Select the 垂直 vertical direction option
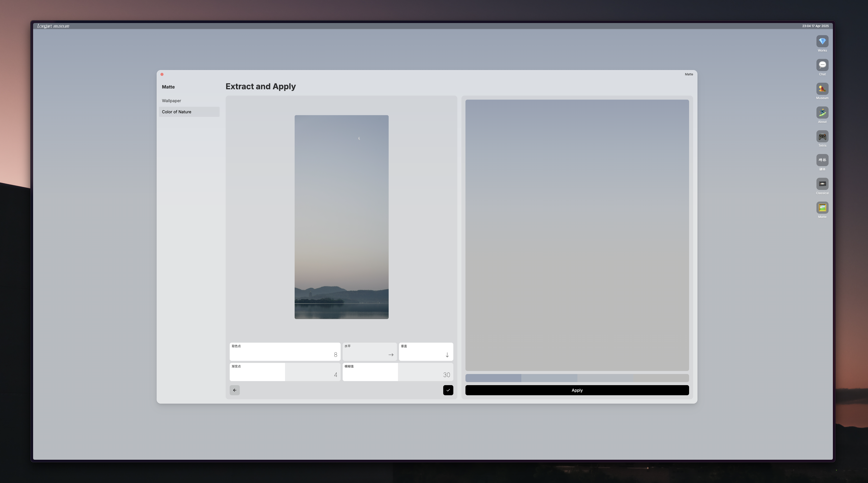This screenshot has width=868, height=483. 426,352
